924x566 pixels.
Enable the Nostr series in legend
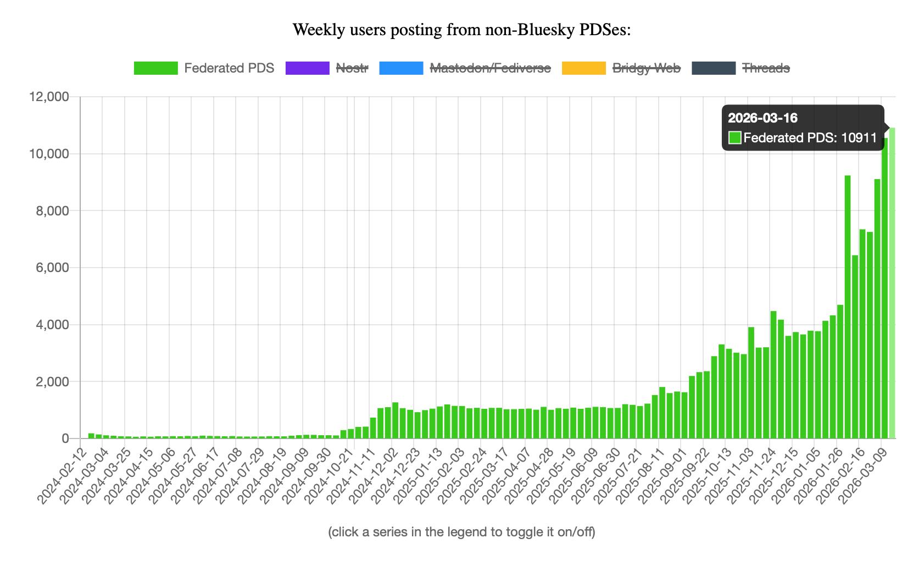coord(352,68)
